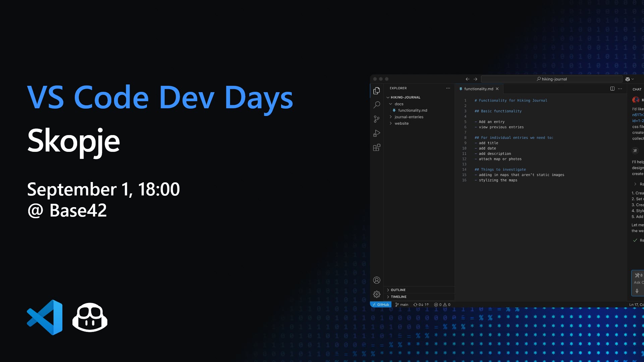Open the Copilot menu chevron in title bar

[633, 79]
